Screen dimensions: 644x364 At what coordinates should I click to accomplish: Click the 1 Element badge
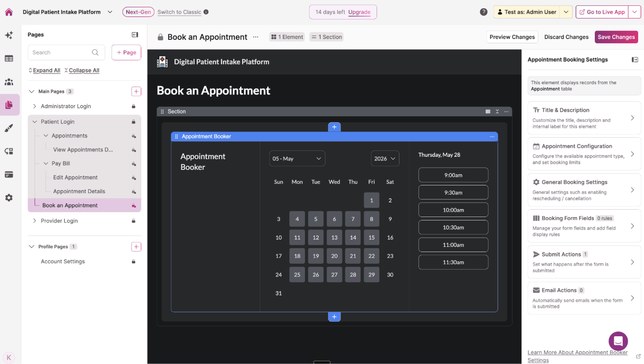[287, 37]
